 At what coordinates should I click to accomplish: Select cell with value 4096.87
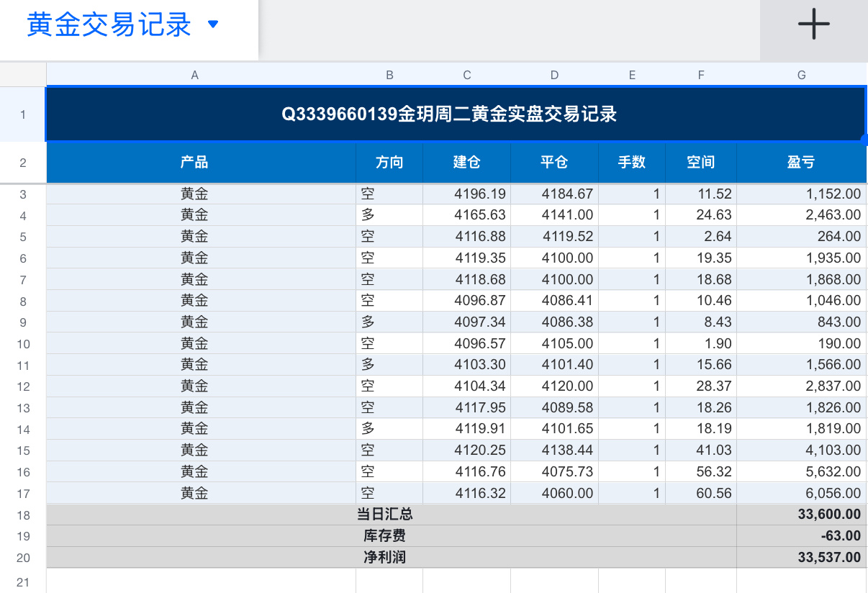coord(467,300)
